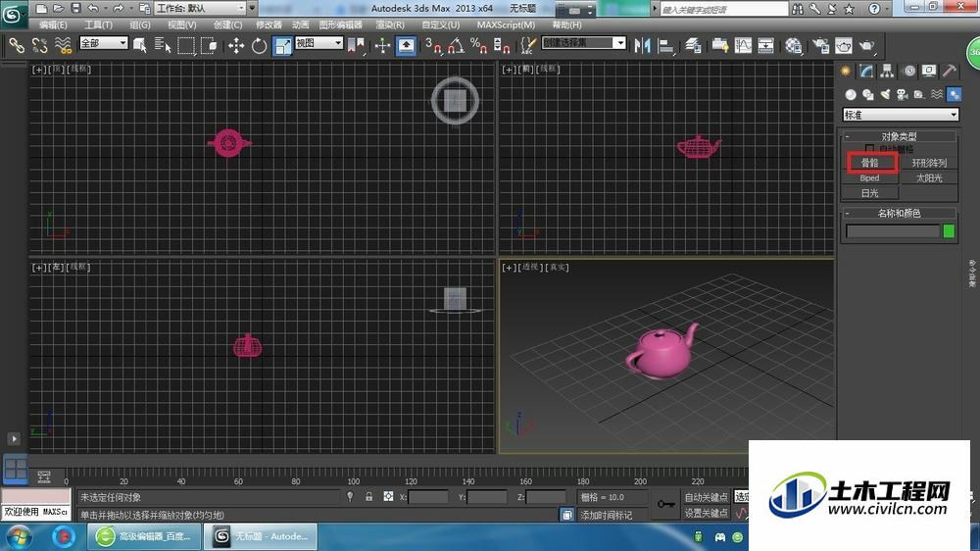980x551 pixels.
Task: Open the 工具(T) menu
Action: coord(98,25)
